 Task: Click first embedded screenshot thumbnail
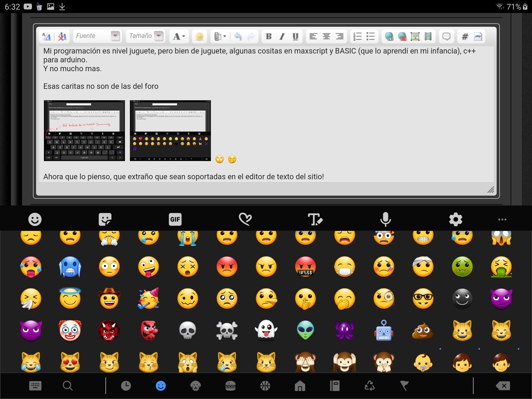point(84,131)
